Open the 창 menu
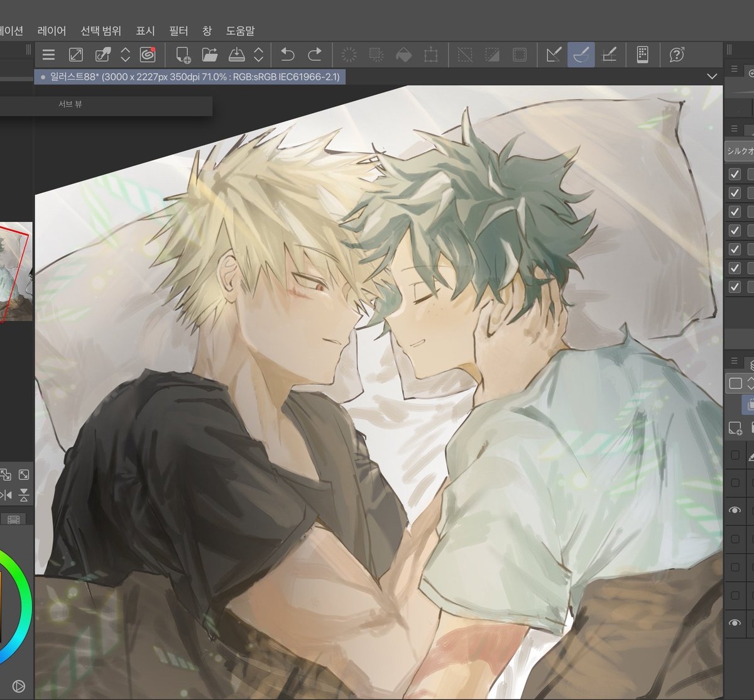The height and width of the screenshot is (700, 754). tap(207, 30)
